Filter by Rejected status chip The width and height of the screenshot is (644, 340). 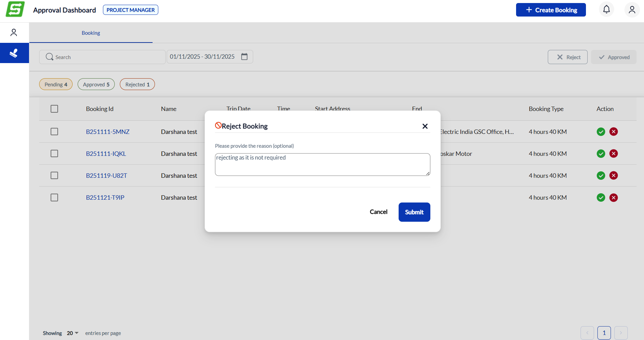(137, 84)
